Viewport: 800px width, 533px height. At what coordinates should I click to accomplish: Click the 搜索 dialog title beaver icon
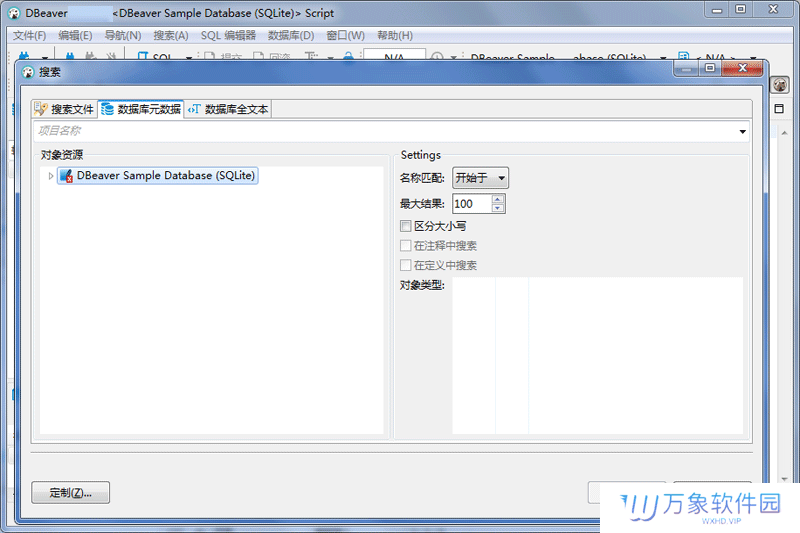click(28, 72)
